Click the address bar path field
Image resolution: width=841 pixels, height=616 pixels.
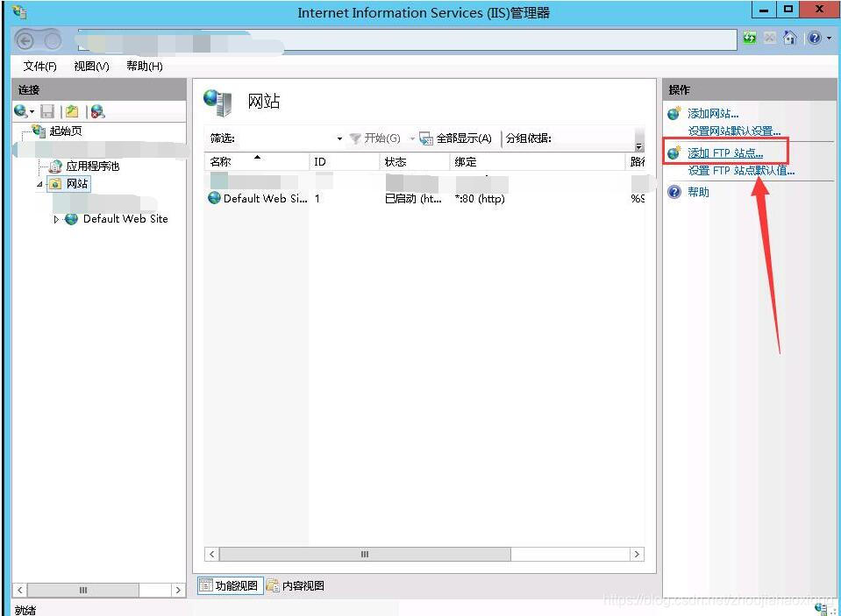click(x=407, y=40)
